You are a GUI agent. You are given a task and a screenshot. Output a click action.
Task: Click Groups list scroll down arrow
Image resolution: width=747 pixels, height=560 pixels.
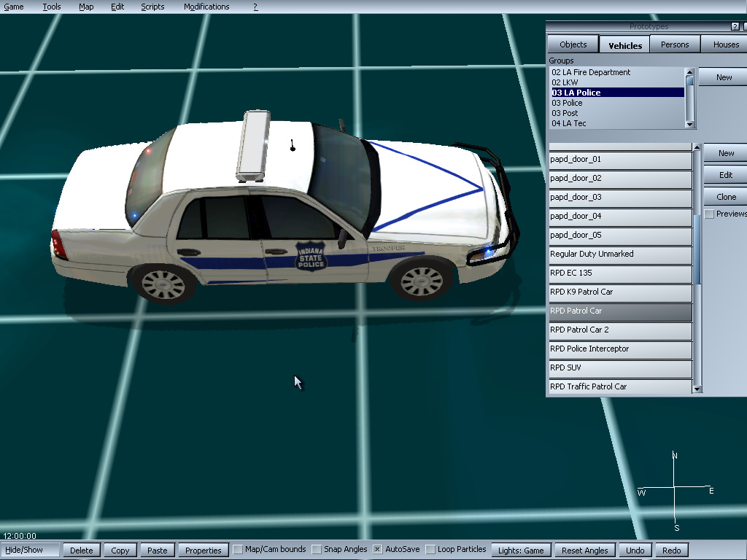pos(690,124)
